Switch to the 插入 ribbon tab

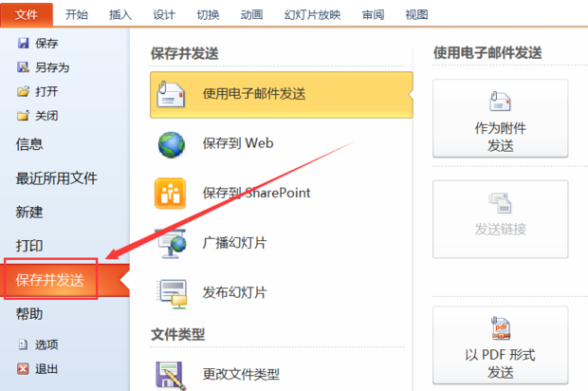coord(120,14)
